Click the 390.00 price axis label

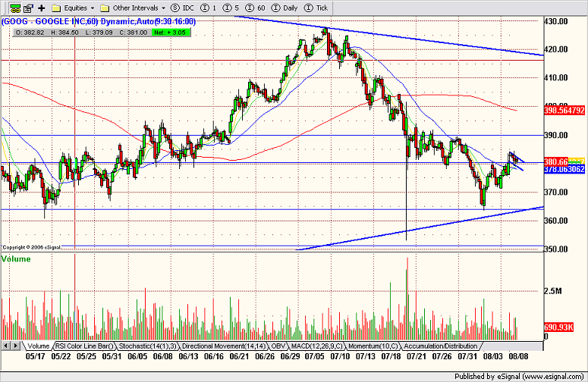555,135
